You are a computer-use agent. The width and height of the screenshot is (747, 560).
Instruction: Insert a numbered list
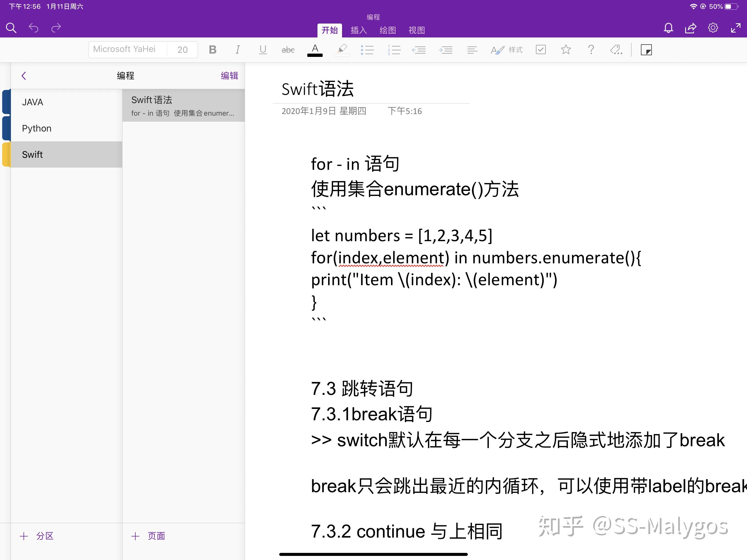[x=394, y=50]
